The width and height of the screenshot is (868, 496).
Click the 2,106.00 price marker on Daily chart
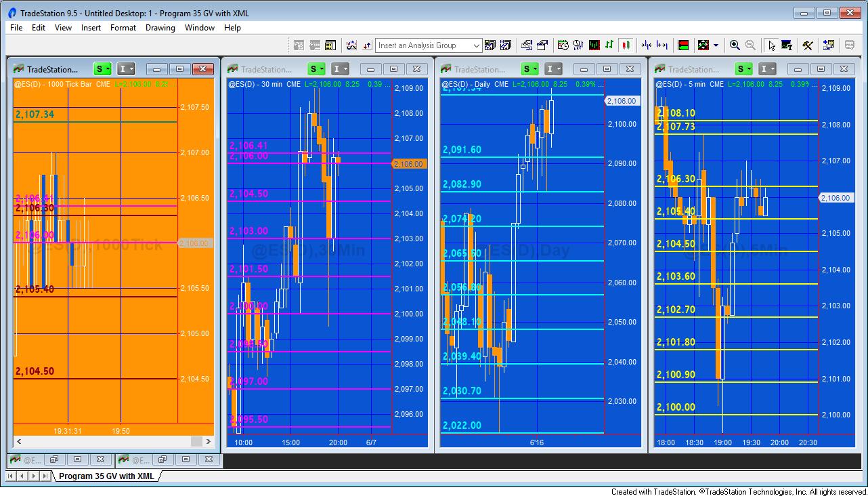[x=621, y=101]
